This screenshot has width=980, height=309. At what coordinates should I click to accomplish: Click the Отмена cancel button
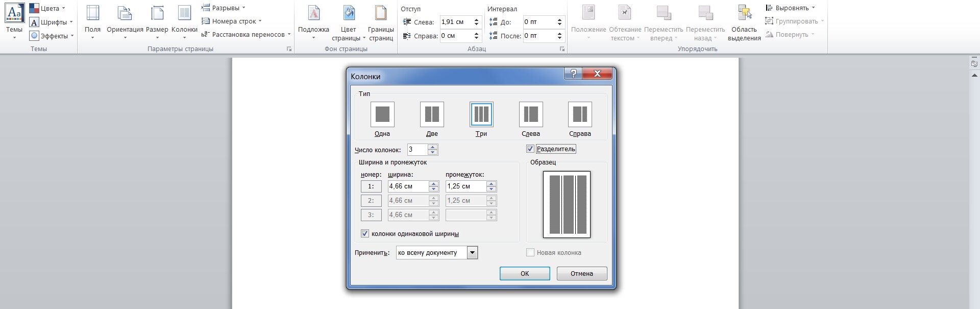point(581,274)
